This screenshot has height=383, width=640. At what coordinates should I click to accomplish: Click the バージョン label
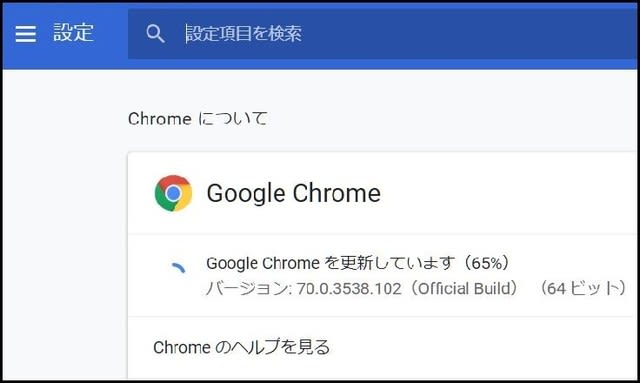click(247, 289)
